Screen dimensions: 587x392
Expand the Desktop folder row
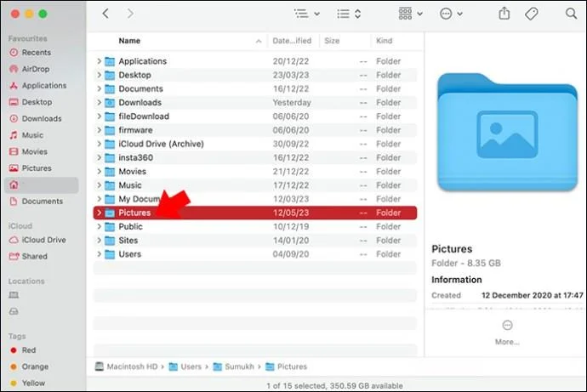pyautogui.click(x=99, y=75)
